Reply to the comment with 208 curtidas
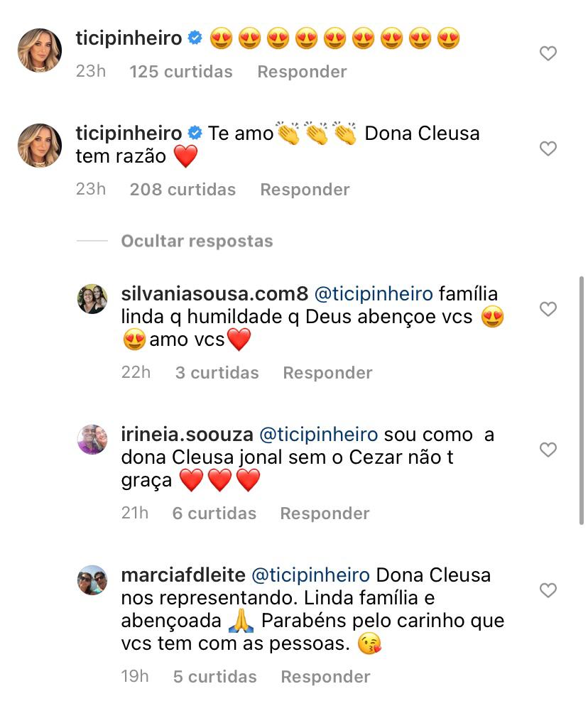This screenshot has width=588, height=723. click(x=305, y=190)
